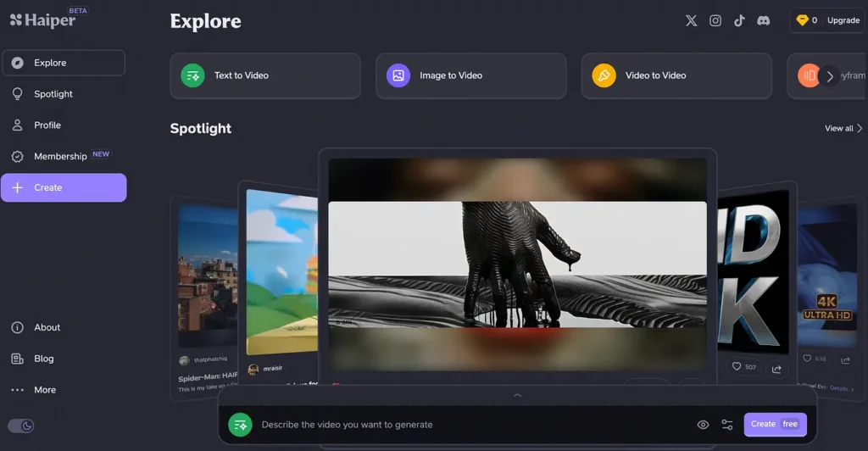The height and width of the screenshot is (451, 868).
Task: Click the Haiper logo
Action: [x=43, y=20]
